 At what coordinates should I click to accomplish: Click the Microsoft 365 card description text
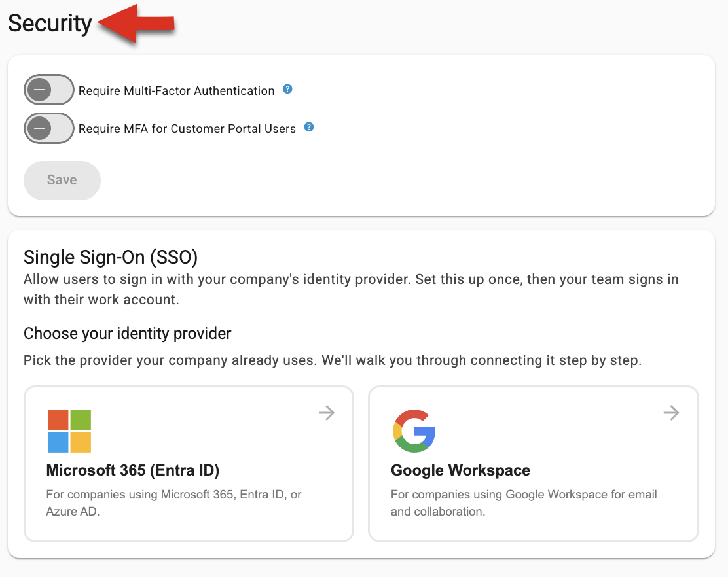coord(173,503)
